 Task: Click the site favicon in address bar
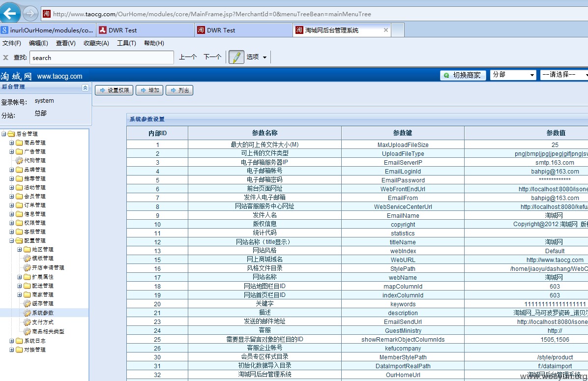point(47,14)
